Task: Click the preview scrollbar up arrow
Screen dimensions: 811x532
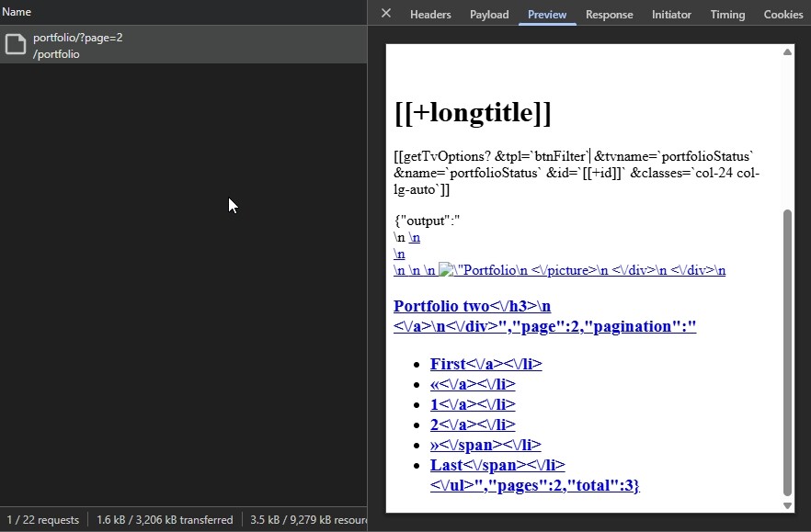Action: tap(787, 51)
